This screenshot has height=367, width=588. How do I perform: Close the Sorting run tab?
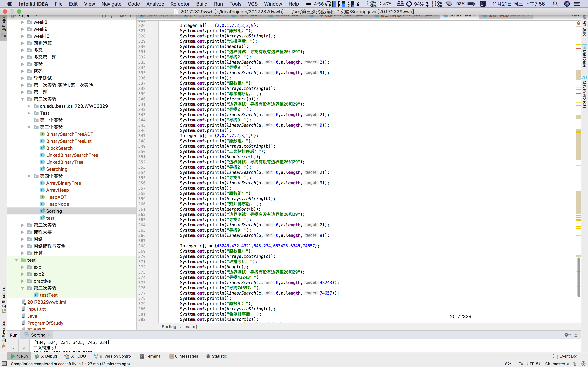[49, 335]
